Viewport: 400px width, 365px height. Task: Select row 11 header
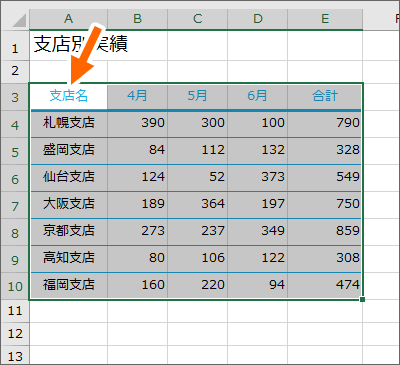tap(15, 311)
